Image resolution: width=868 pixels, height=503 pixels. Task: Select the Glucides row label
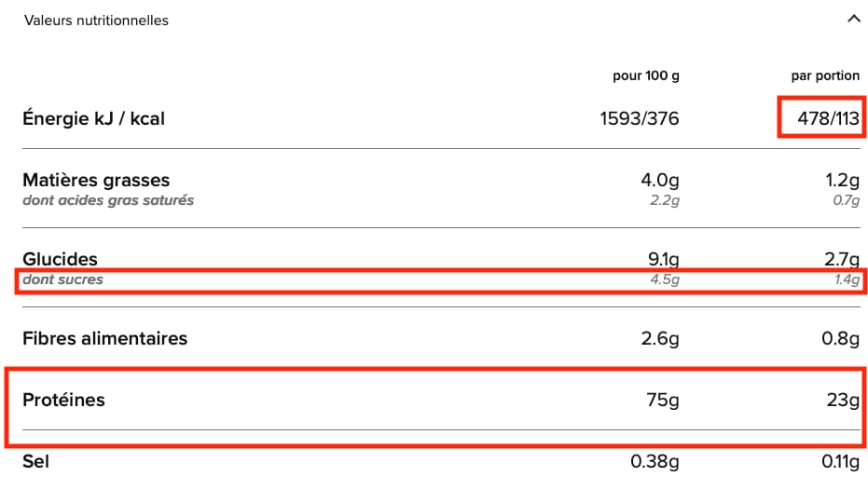click(61, 259)
